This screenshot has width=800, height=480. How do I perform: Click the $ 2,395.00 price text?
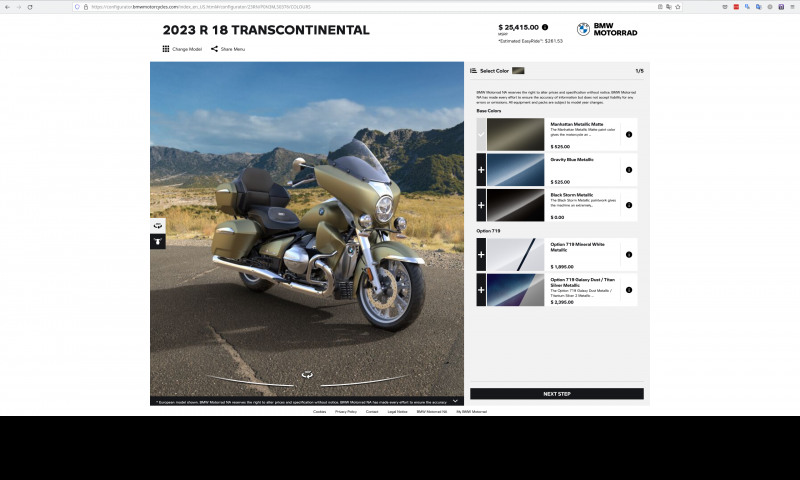(x=562, y=302)
